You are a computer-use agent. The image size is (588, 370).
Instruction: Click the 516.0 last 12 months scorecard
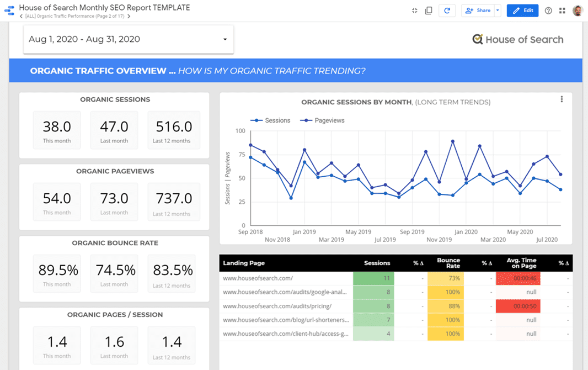pos(174,130)
